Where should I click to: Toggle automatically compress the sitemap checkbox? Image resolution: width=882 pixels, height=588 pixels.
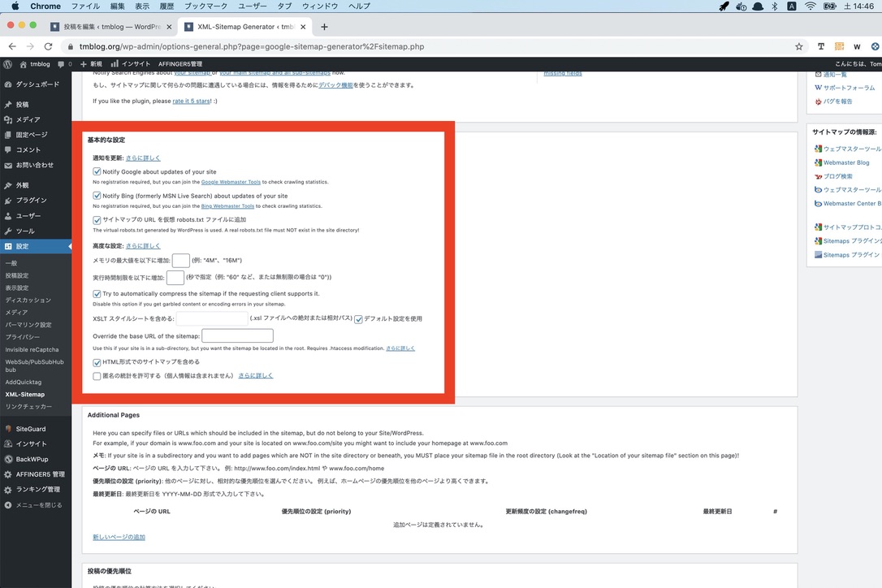[97, 294]
